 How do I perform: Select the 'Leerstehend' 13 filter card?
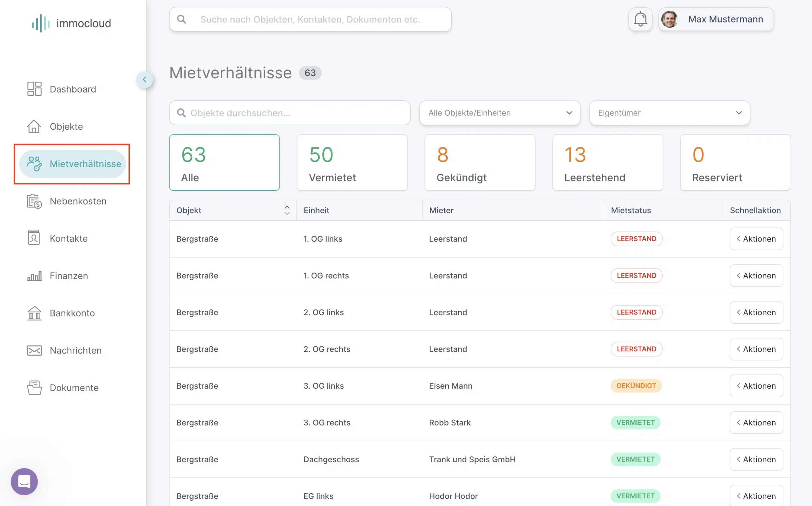(608, 163)
